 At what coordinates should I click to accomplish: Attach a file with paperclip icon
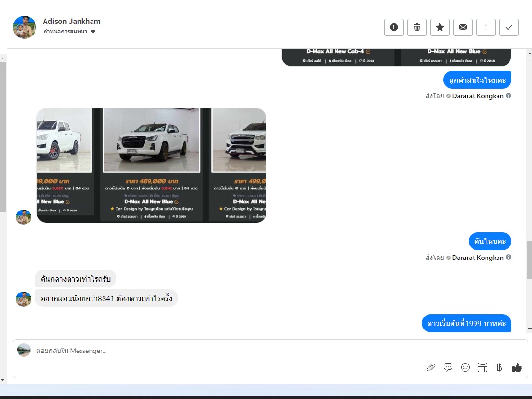click(431, 367)
